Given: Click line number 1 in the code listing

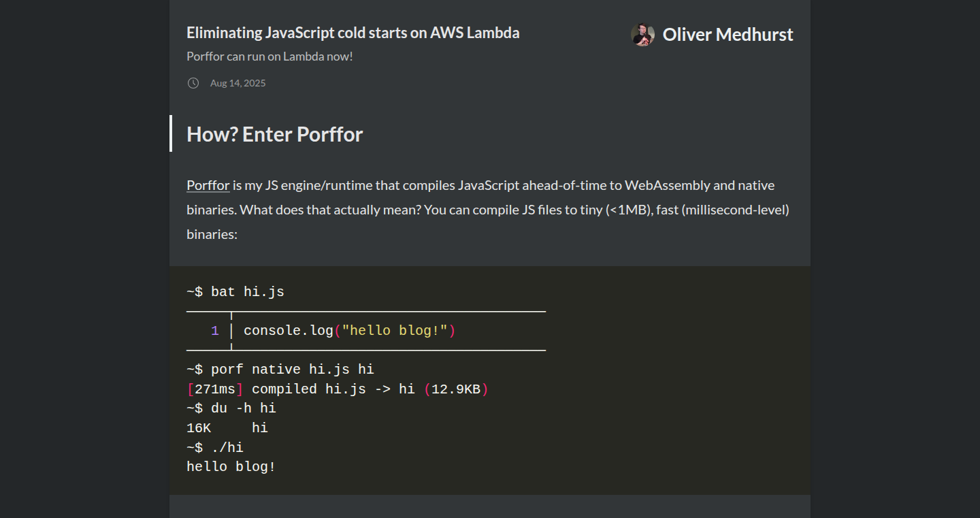Looking at the screenshot, I should [215, 331].
